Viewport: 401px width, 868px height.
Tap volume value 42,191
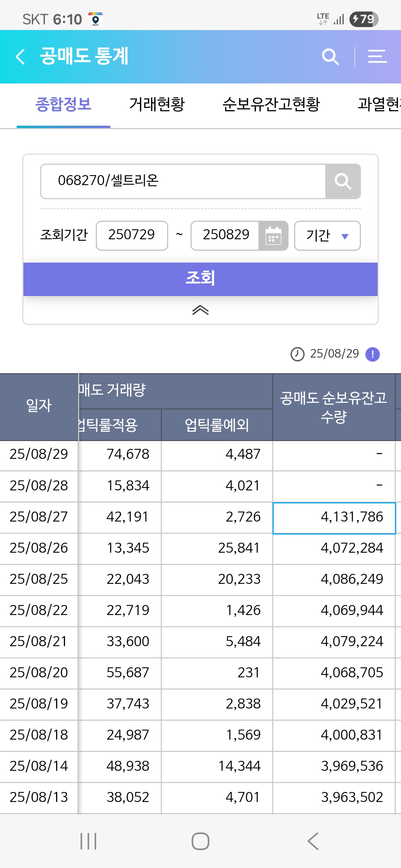[x=127, y=517]
